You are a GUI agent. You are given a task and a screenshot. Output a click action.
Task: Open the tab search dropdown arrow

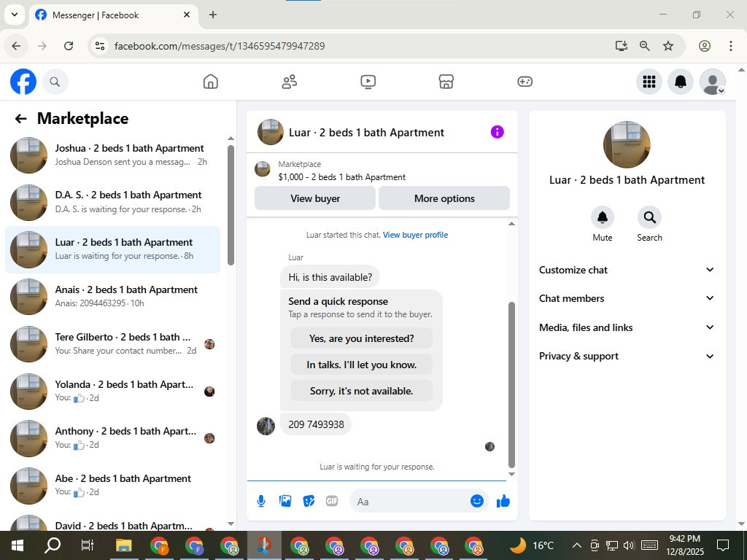tap(15, 15)
